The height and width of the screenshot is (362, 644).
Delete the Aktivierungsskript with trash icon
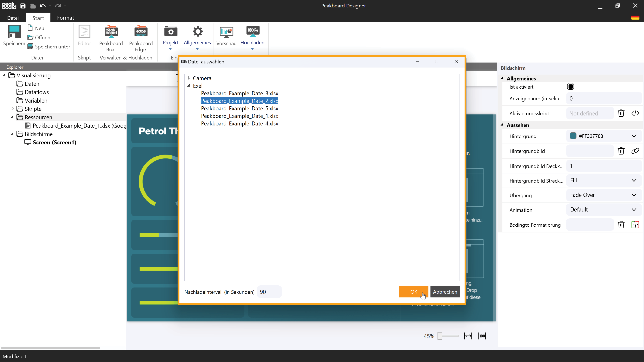point(621,113)
